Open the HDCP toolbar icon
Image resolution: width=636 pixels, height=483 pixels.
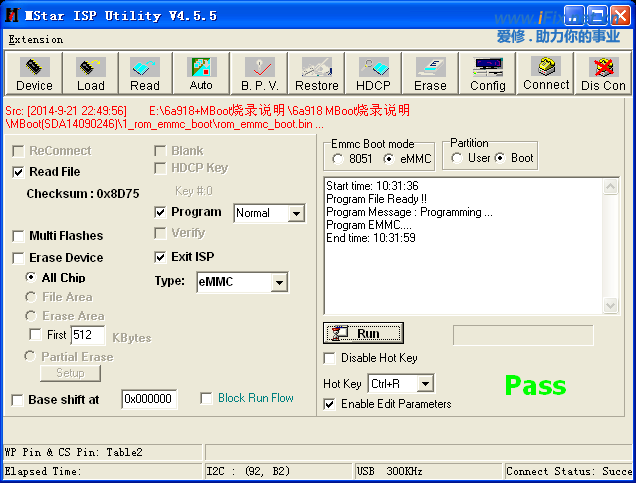[374, 74]
